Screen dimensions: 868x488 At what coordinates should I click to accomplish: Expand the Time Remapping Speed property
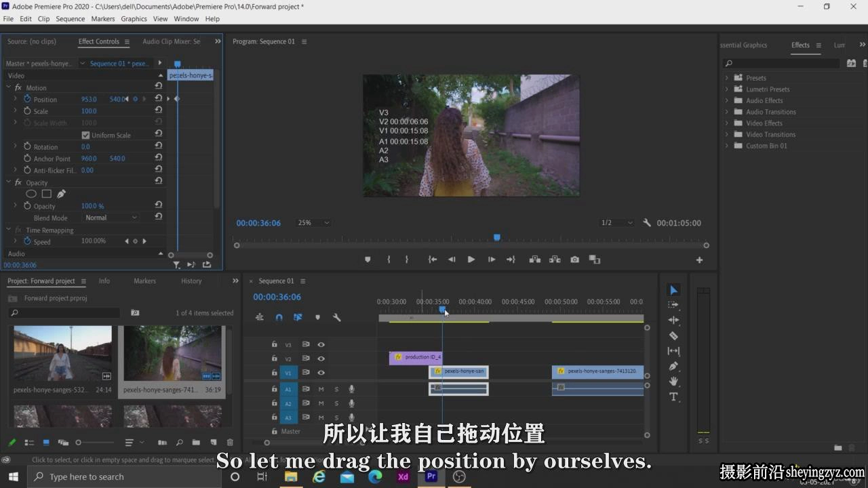pos(16,241)
